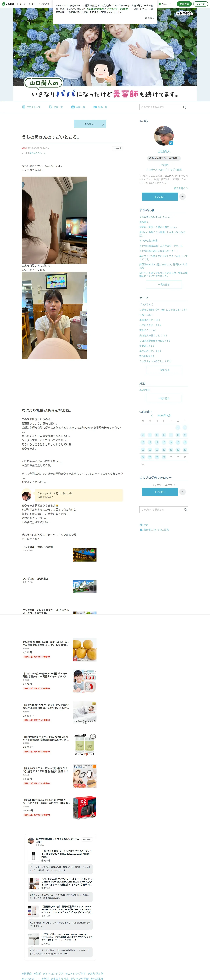The width and height of the screenshot is (210, 980).
Task: Switch to the 記事一覧 tab
Action: pyautogui.click(x=56, y=107)
